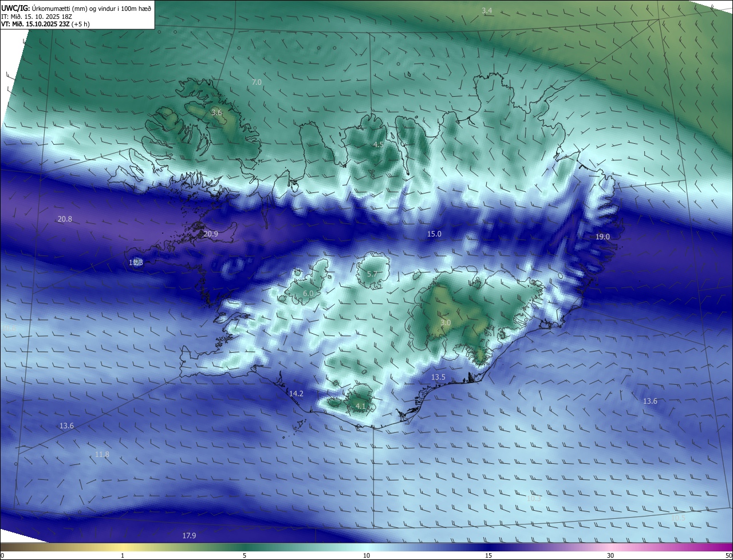This screenshot has width=733, height=560.
Task: Click the colorbar tick label 50
Action: (x=728, y=555)
